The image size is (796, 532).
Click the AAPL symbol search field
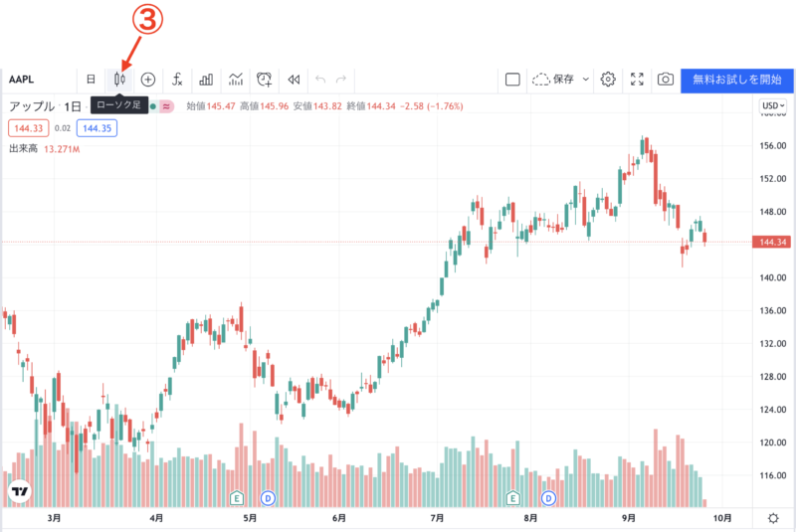click(40, 80)
